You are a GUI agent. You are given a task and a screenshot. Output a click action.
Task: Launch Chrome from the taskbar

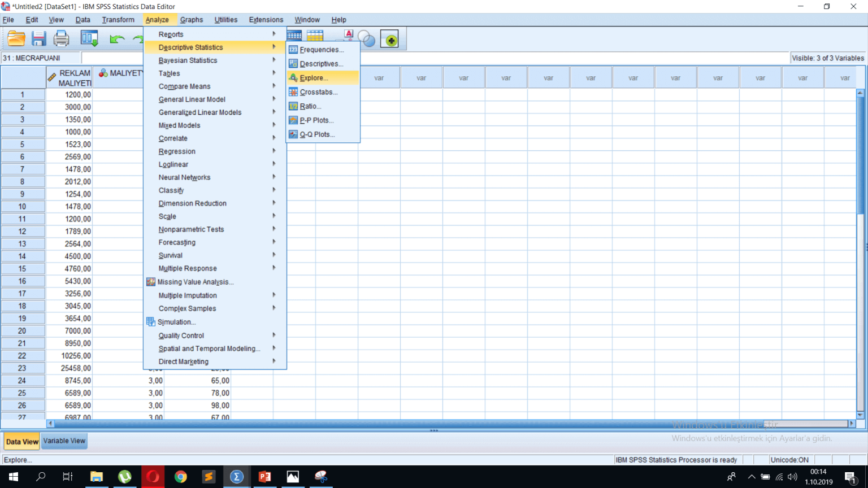point(180,477)
